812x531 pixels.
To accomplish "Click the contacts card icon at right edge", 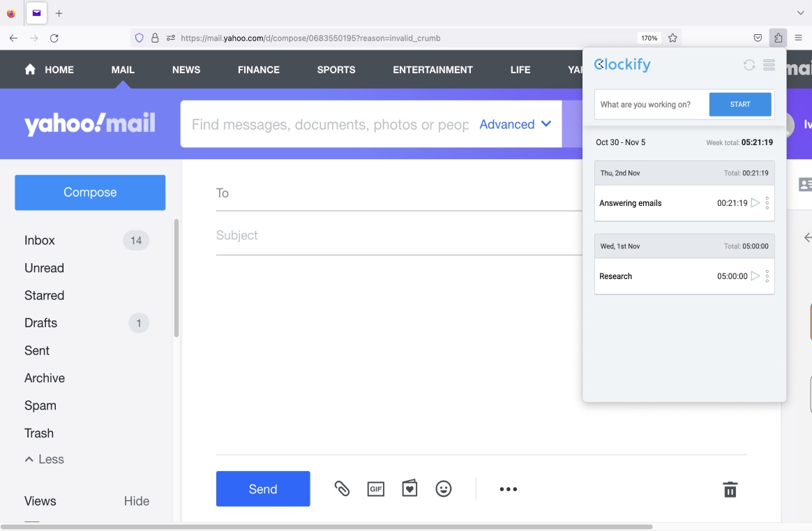I will click(x=805, y=184).
